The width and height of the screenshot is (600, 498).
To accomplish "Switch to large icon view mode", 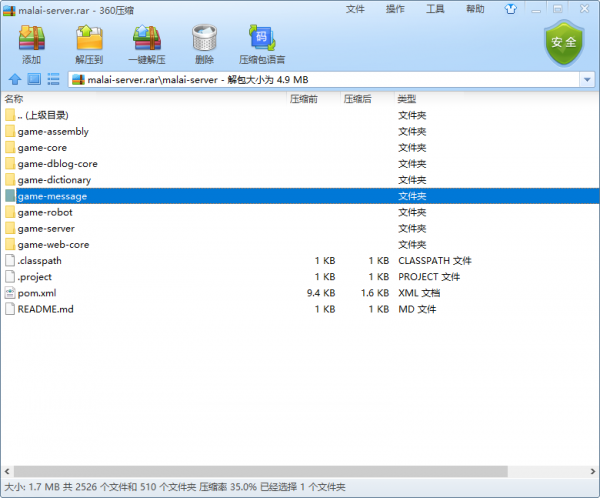I will (34, 79).
